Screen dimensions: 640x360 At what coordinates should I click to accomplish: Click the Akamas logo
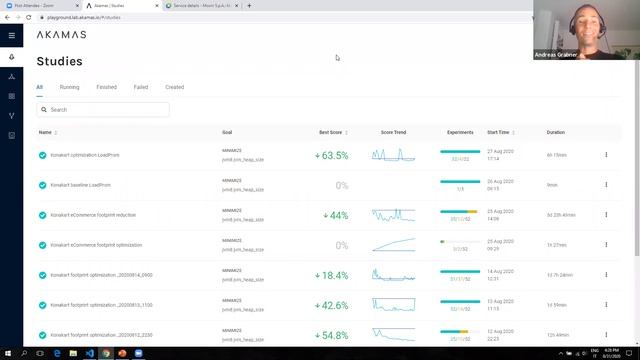point(62,35)
